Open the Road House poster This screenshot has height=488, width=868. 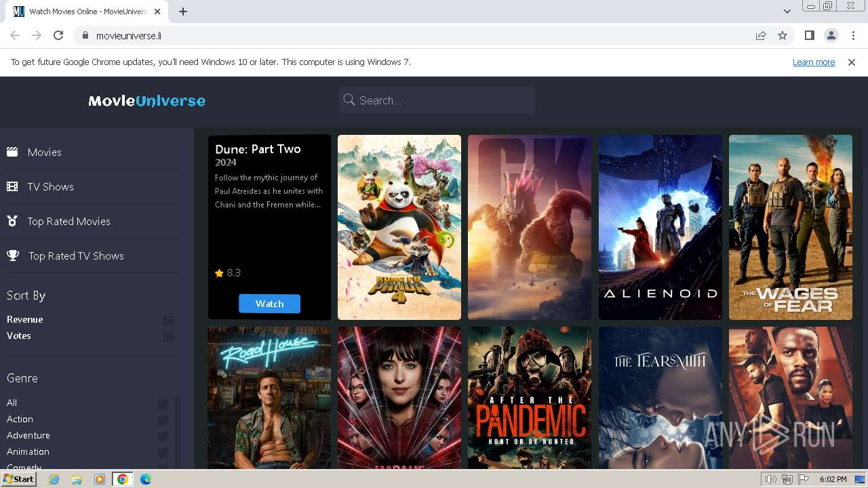pyautogui.click(x=269, y=398)
